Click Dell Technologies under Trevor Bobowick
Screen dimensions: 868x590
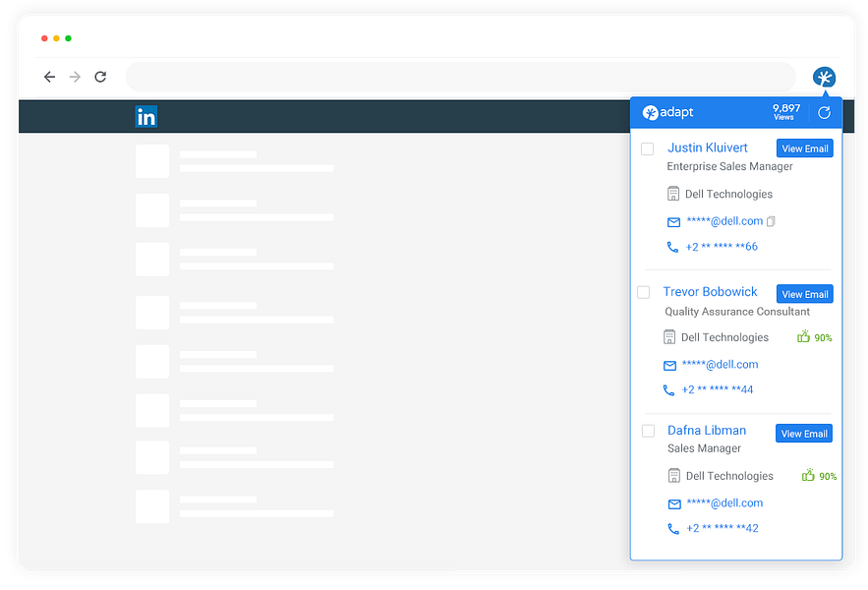tap(724, 337)
